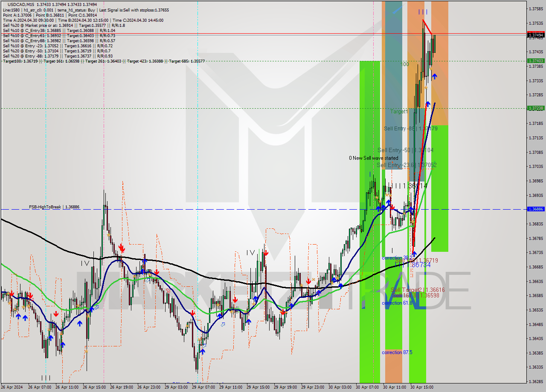Click the '30 Apr 03:00' time label
The width and height of the screenshot is (546, 392).
click(339, 387)
